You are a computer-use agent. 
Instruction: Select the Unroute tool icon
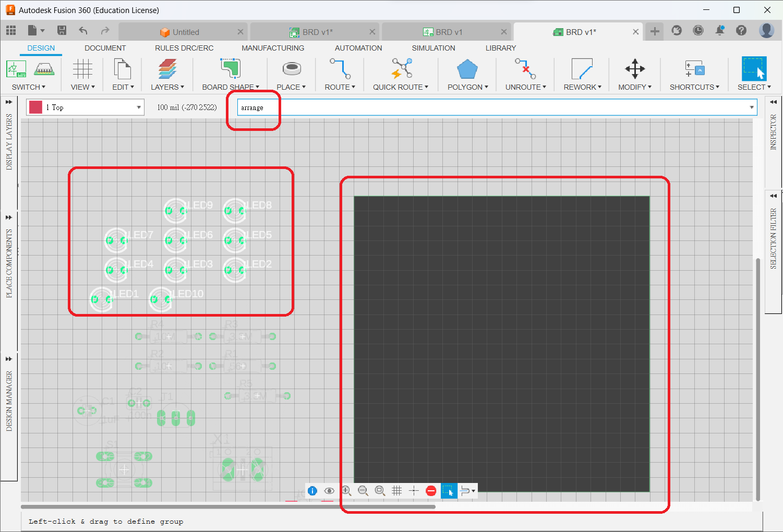pyautogui.click(x=525, y=69)
